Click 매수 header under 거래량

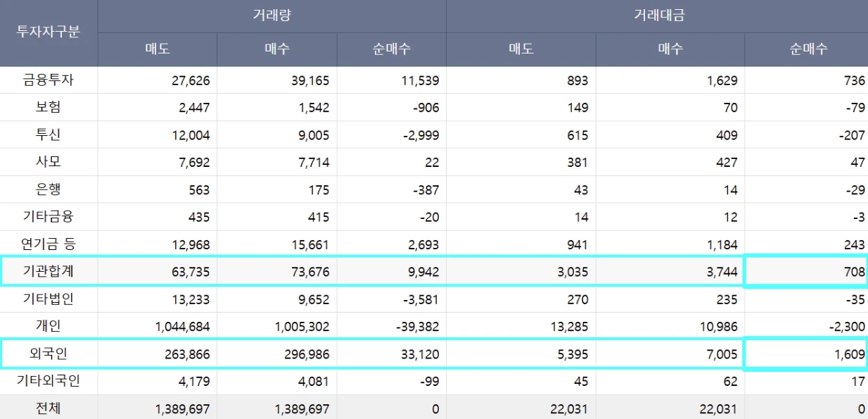coord(276,49)
